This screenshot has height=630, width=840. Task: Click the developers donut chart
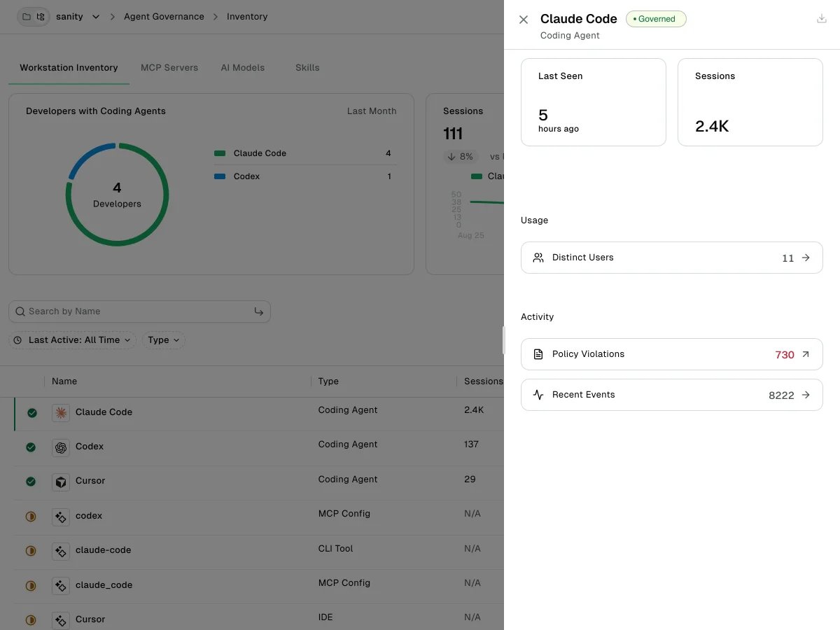point(117,195)
